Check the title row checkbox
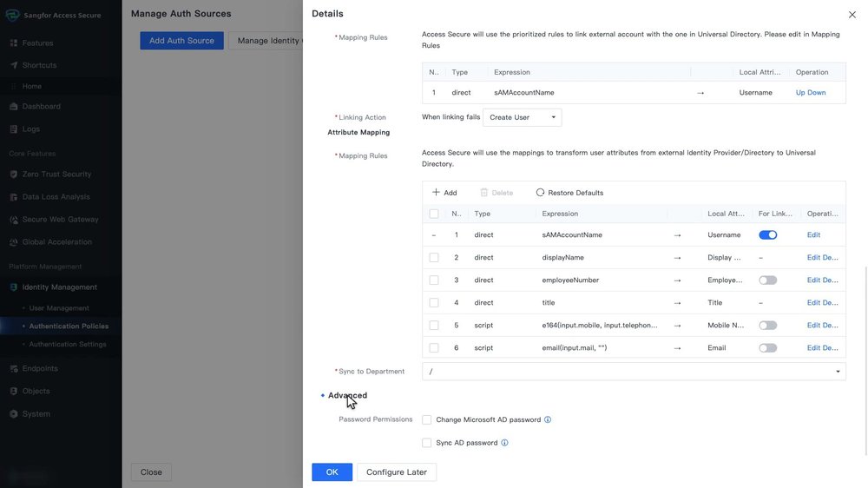The height and width of the screenshot is (488, 868). [434, 303]
